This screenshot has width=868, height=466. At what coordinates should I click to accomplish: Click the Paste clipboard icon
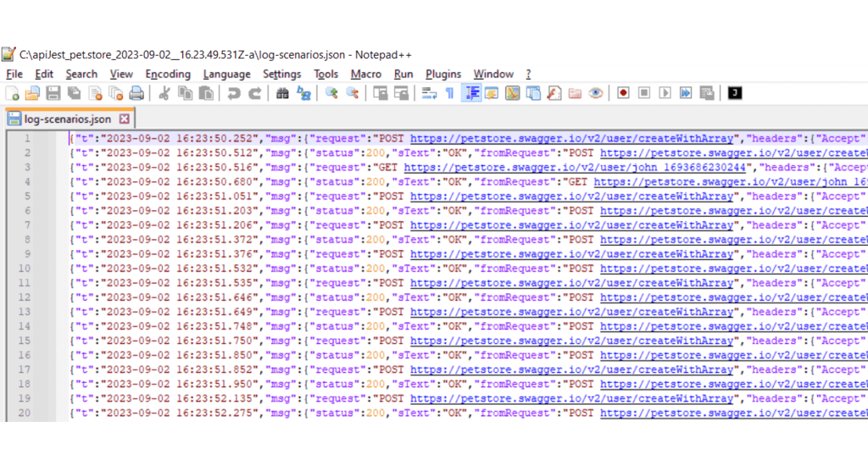click(206, 93)
